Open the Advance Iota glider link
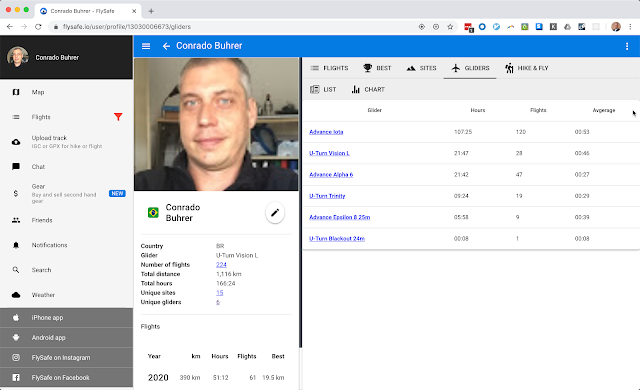Image resolution: width=640 pixels, height=390 pixels. pyautogui.click(x=326, y=132)
